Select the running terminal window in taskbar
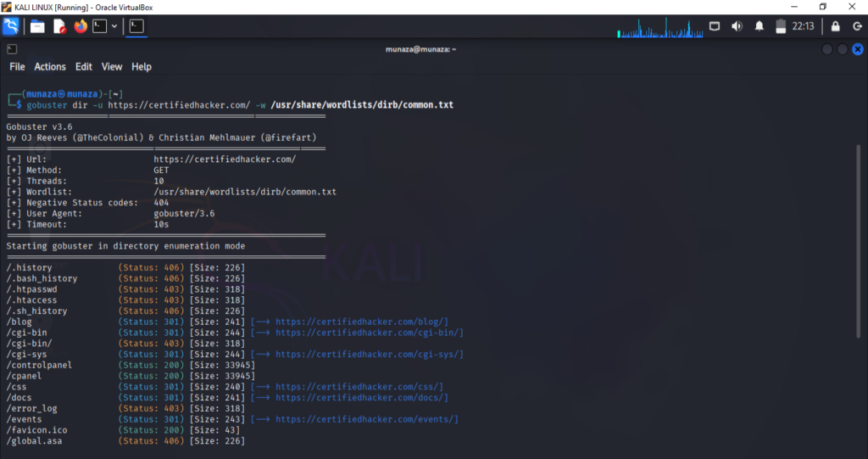This screenshot has width=868, height=459. coord(136,26)
